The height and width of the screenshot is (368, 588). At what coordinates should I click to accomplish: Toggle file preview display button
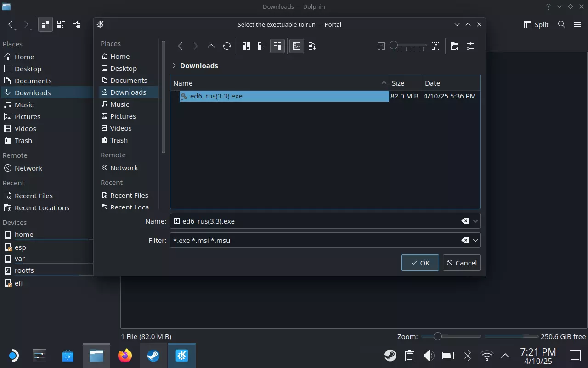[x=297, y=46]
